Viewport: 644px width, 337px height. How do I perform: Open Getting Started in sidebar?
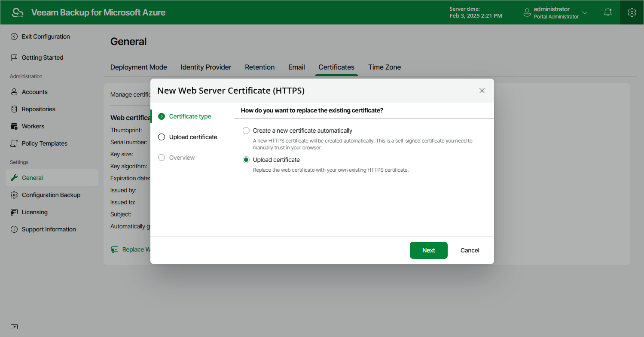[43, 58]
